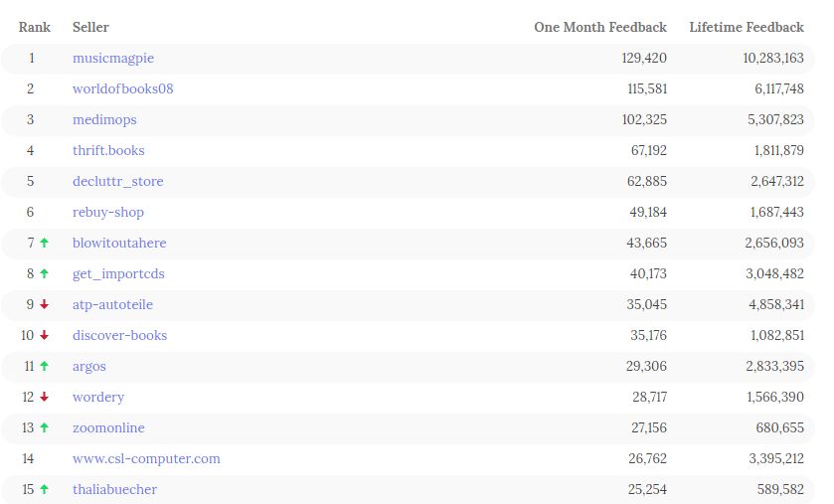This screenshot has height=504, width=834.
Task: Click the Lifetime Feedback column header
Action: point(747,27)
